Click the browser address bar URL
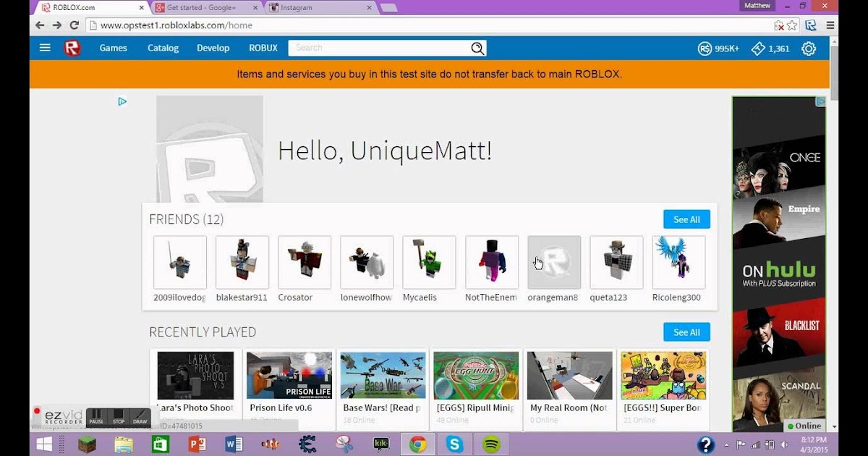 click(x=176, y=25)
